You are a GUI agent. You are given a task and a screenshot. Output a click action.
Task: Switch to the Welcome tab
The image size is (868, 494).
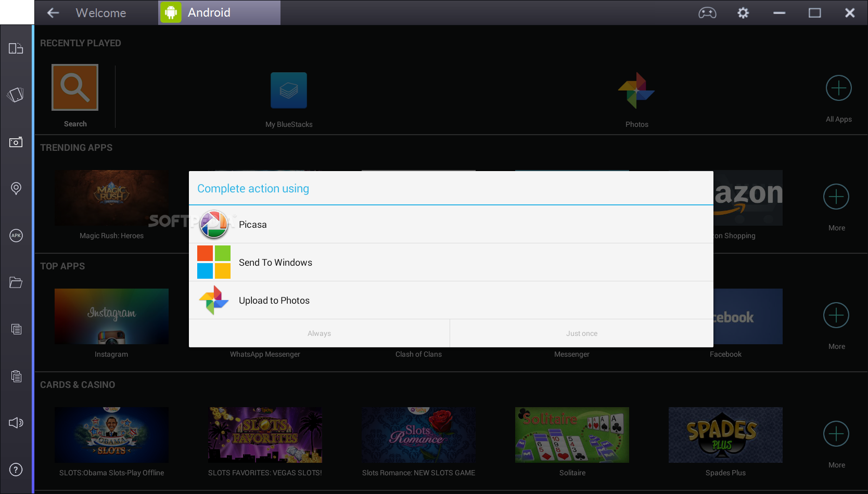click(101, 12)
